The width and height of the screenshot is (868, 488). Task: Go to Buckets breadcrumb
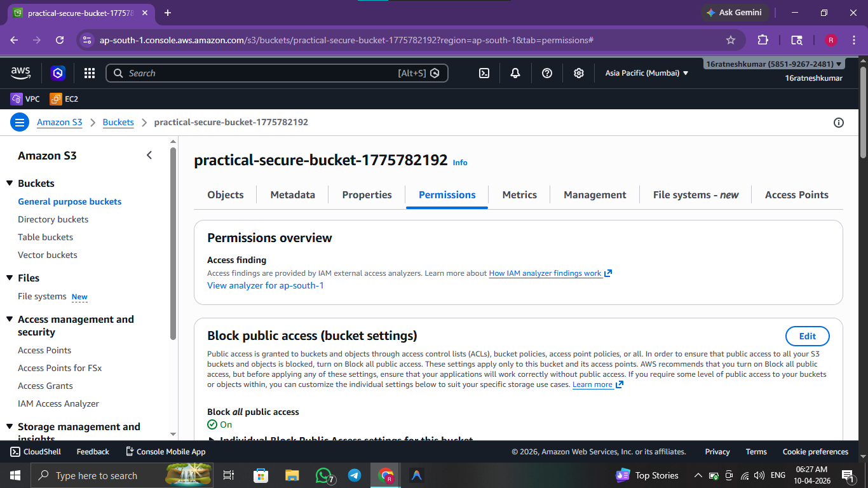tap(118, 122)
